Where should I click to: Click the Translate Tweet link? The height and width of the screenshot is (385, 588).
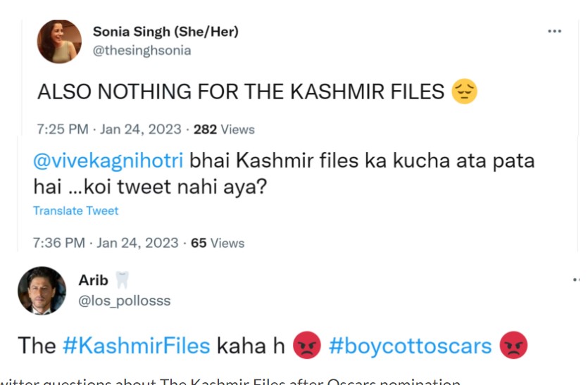pyautogui.click(x=75, y=211)
